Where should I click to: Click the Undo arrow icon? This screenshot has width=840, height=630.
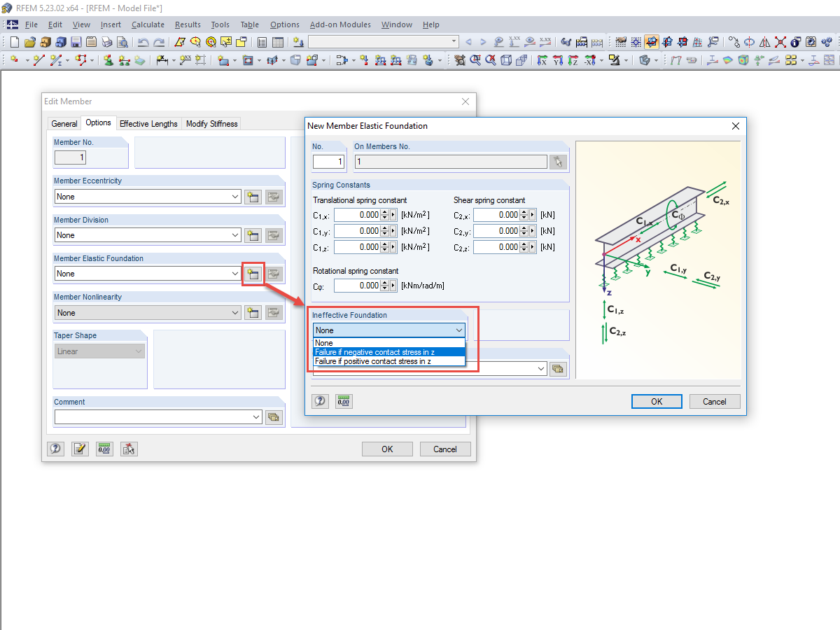[143, 42]
